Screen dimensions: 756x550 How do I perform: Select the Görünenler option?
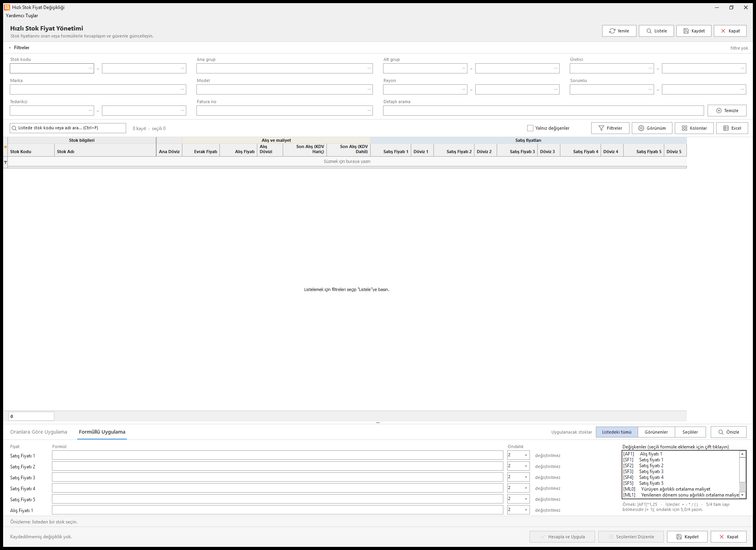click(656, 432)
